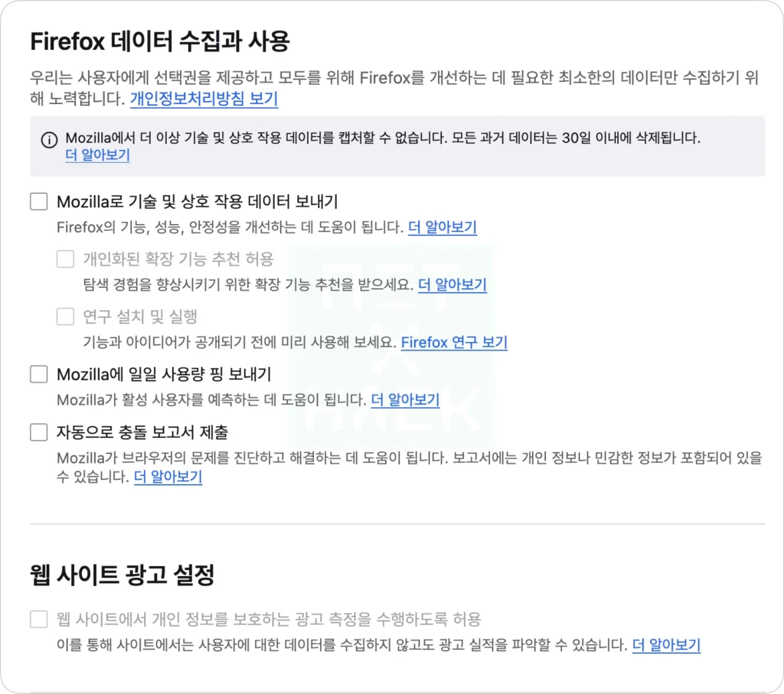Toggle 광고 측정 수행 허용 checkbox
This screenshot has height=694, width=784.
click(39, 620)
